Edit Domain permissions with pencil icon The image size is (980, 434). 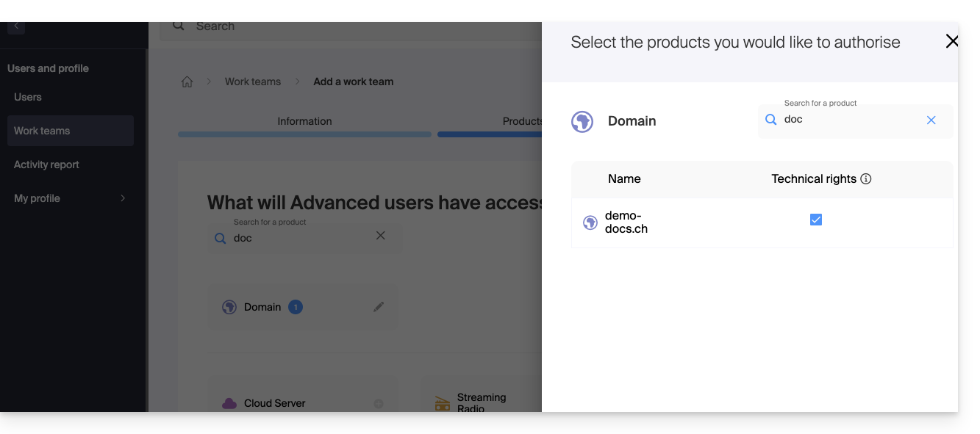pos(379,307)
